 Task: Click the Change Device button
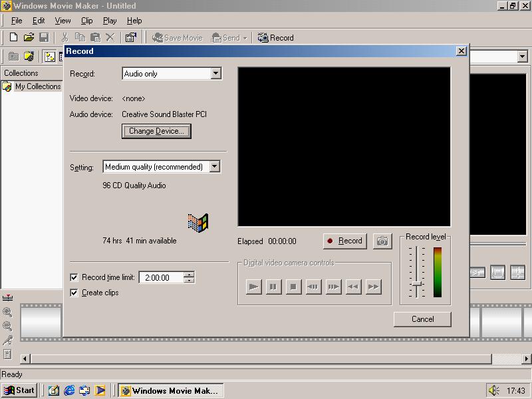[156, 131]
